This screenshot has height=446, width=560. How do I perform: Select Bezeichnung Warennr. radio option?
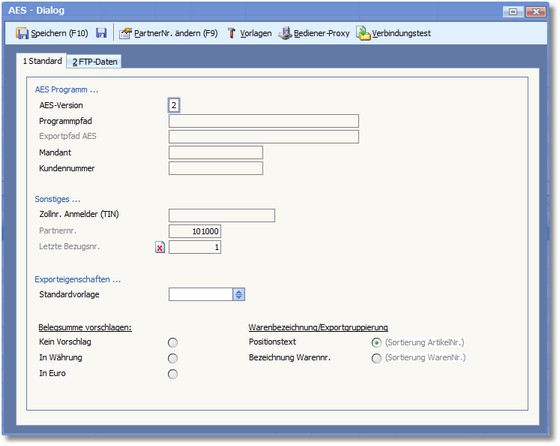click(x=376, y=358)
